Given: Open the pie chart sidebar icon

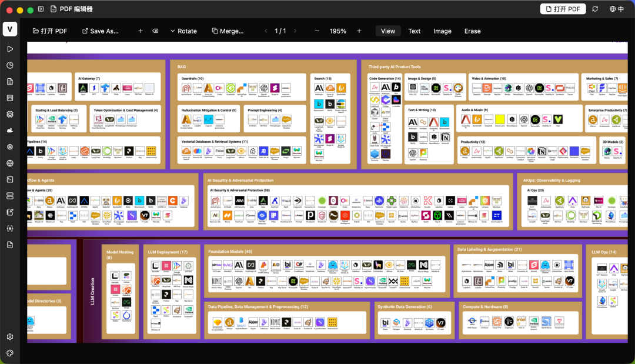Looking at the screenshot, I should click(x=10, y=65).
